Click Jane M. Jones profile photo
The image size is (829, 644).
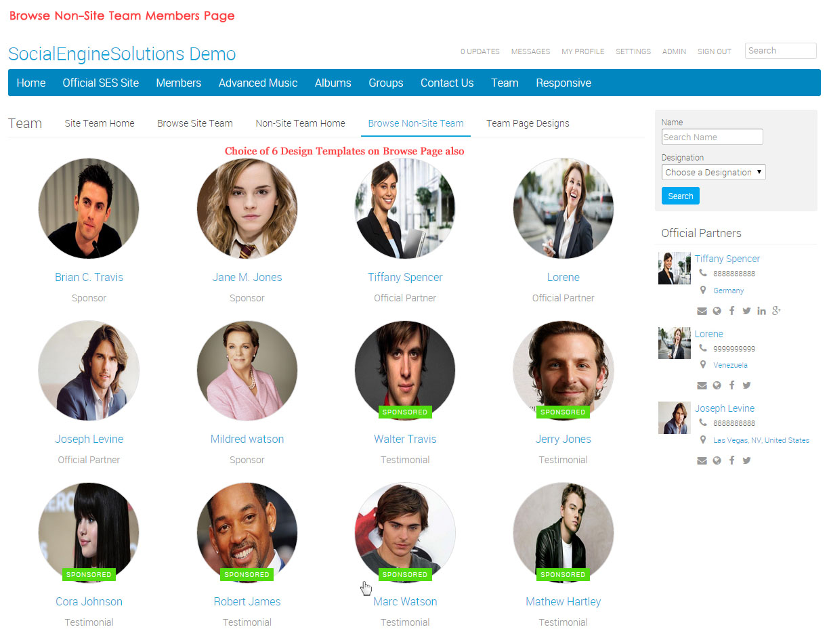(247, 209)
